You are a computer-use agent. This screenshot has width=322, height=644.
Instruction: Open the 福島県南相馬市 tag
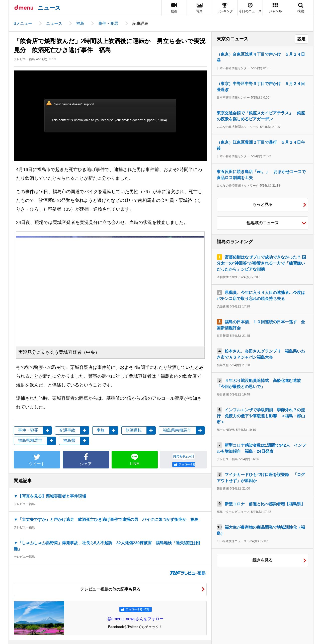point(177,430)
